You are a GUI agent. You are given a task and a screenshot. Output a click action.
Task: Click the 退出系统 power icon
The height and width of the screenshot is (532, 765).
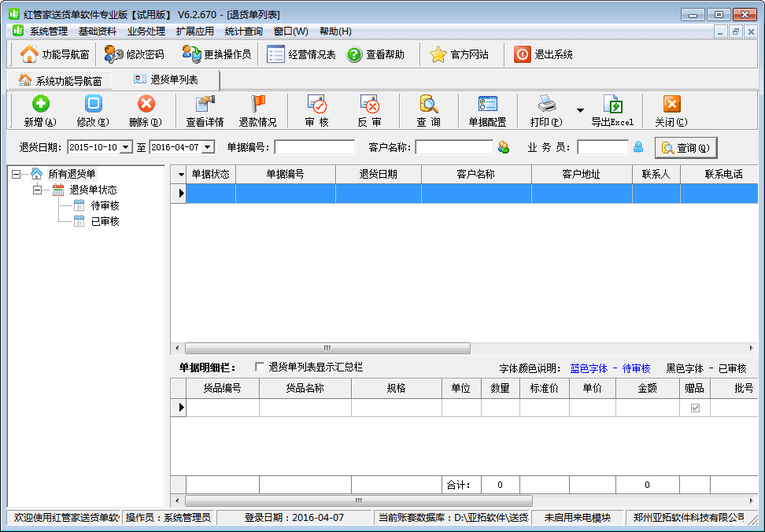pyautogui.click(x=522, y=54)
